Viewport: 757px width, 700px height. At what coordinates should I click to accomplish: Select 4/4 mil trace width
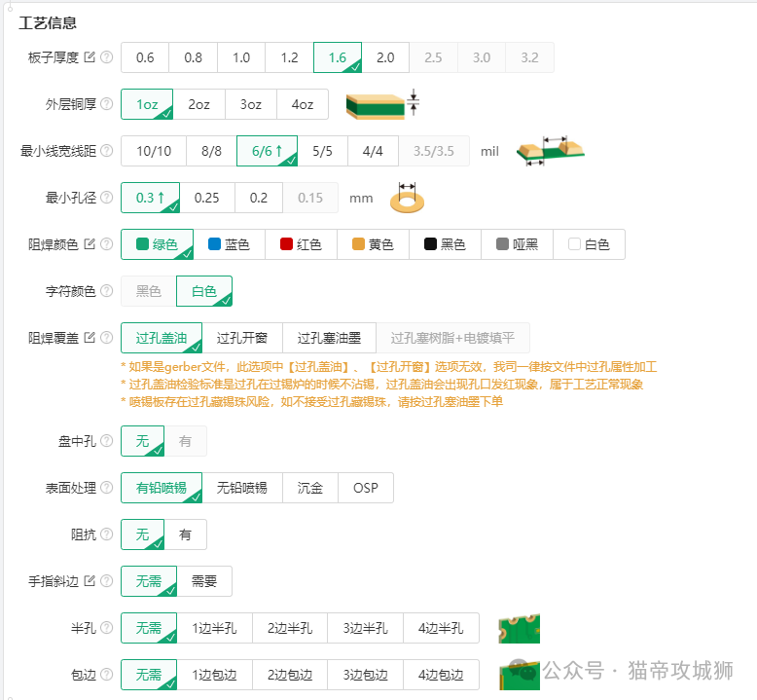(373, 151)
